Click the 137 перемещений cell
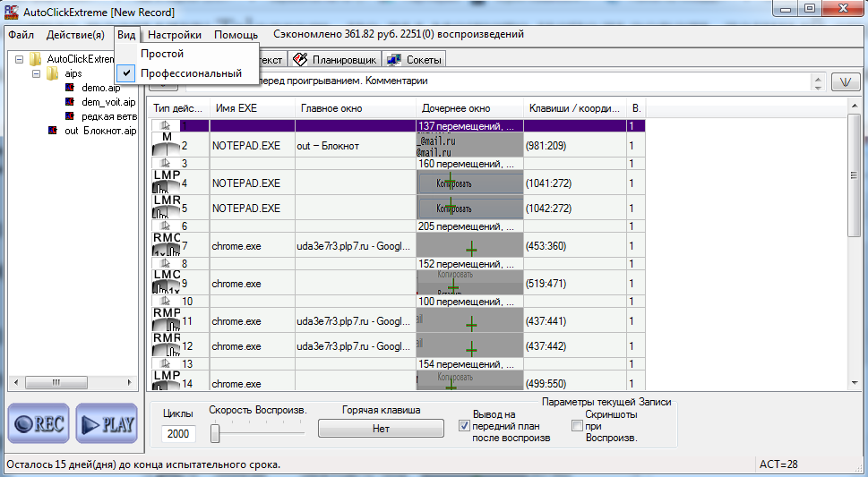The height and width of the screenshot is (477, 868). point(470,126)
